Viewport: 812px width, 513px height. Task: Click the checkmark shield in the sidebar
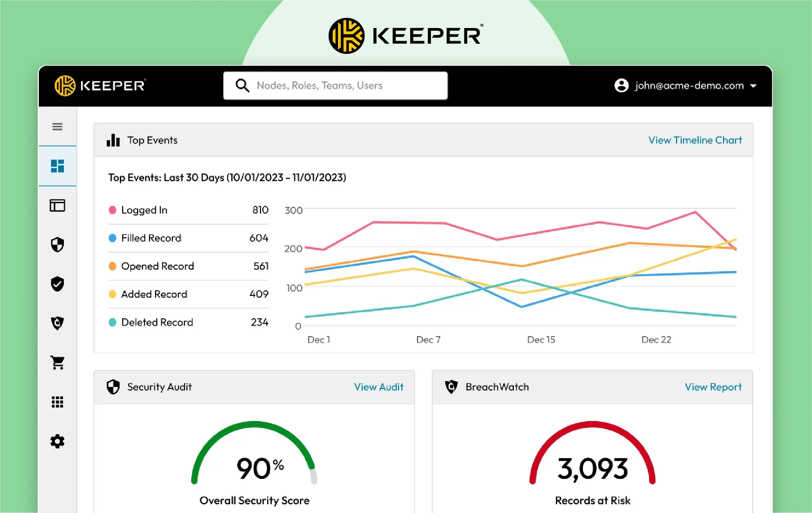57,284
